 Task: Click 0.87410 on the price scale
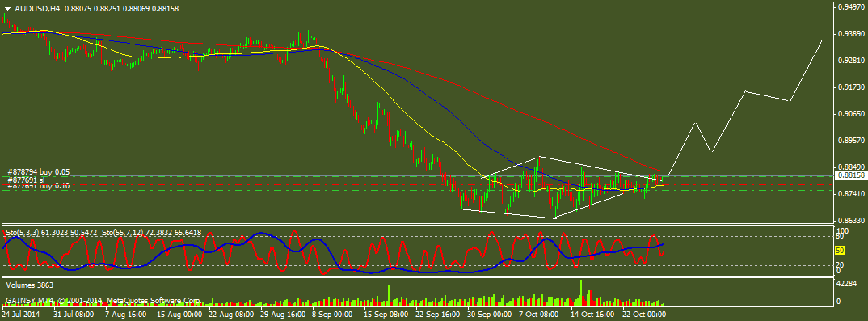click(x=851, y=194)
